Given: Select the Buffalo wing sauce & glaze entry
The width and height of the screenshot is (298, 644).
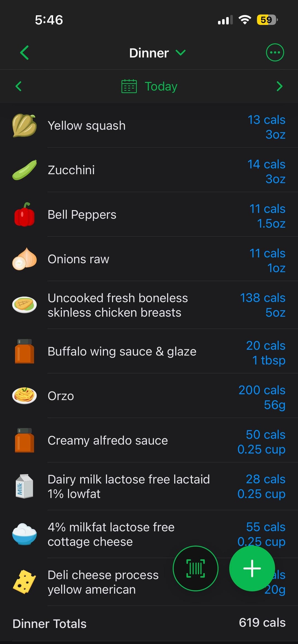Looking at the screenshot, I should click(x=122, y=351).
